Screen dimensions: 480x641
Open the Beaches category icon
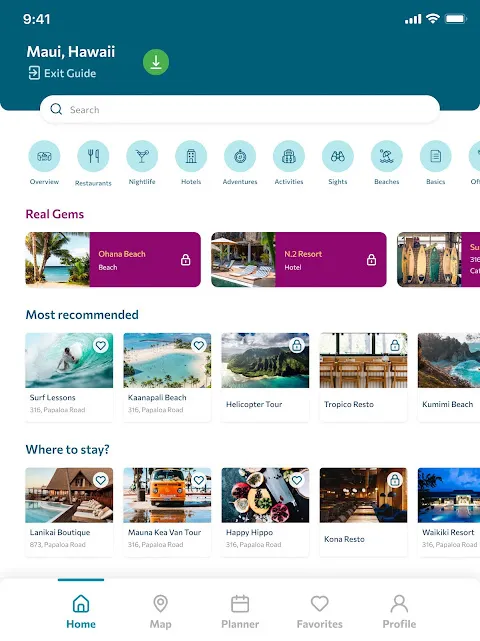coord(387,156)
